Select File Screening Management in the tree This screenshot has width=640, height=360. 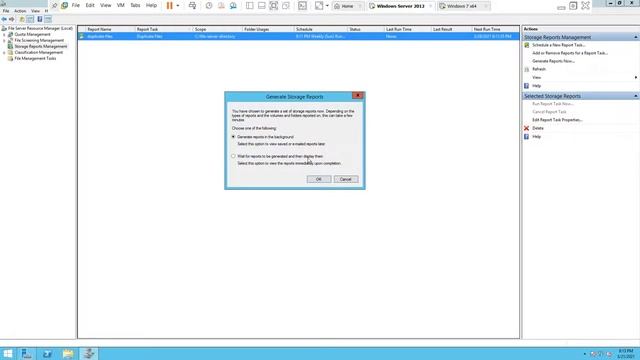point(39,40)
